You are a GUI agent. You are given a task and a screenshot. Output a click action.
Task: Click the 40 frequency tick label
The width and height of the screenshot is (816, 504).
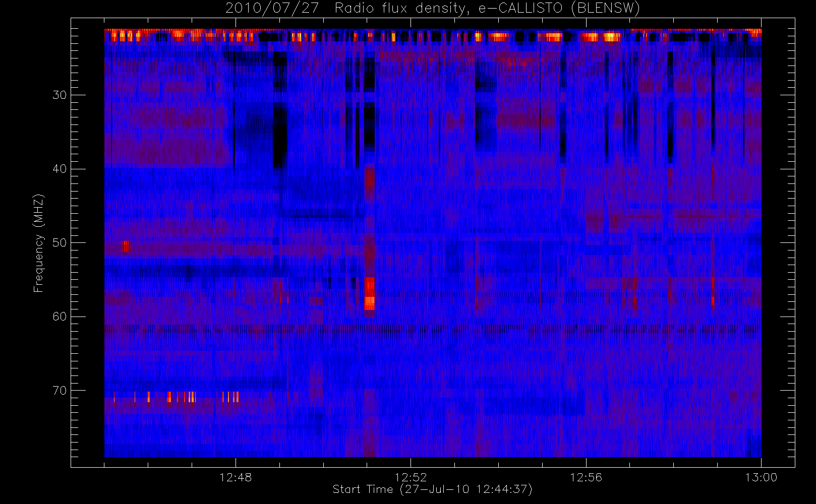click(x=60, y=169)
